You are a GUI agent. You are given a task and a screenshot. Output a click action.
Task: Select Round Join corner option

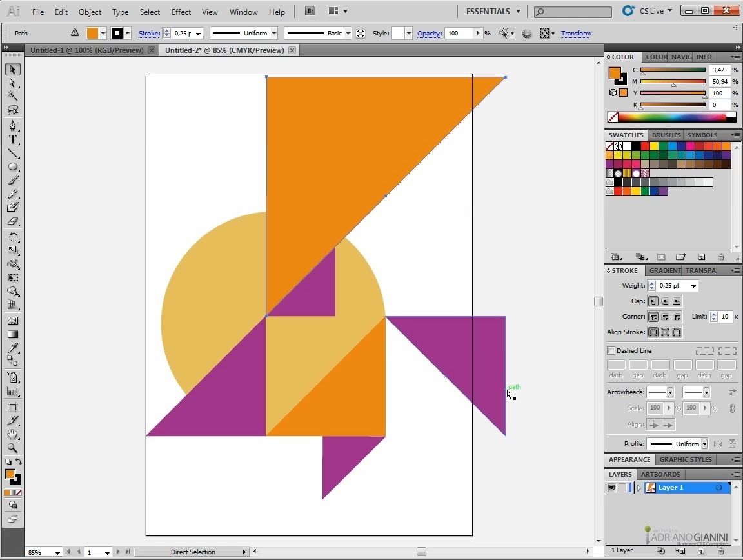point(666,317)
